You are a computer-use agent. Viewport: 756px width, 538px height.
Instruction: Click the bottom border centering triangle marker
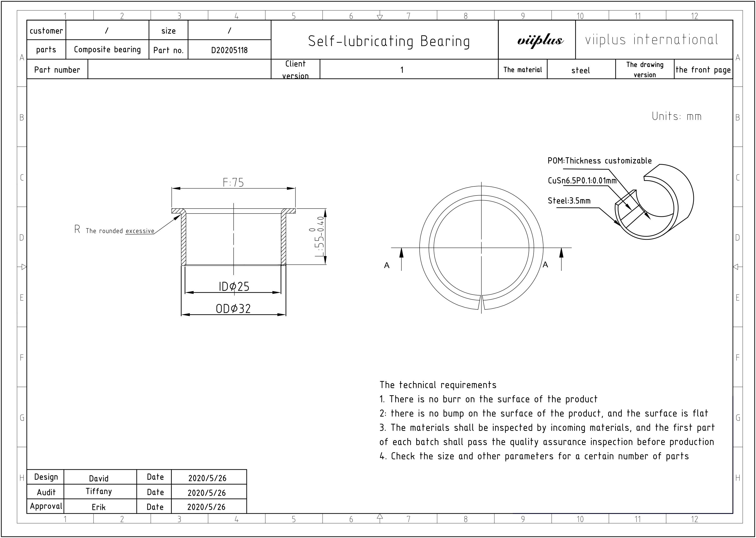(x=380, y=516)
